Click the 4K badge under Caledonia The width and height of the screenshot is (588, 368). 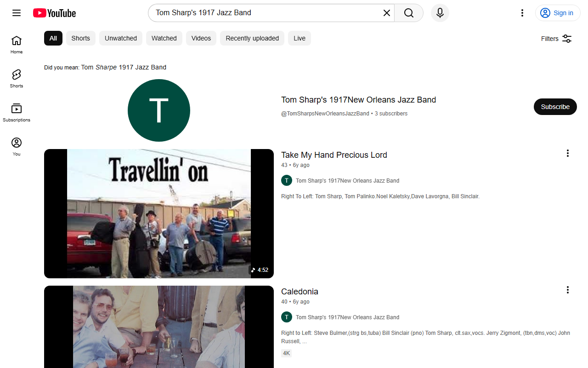pos(287,353)
